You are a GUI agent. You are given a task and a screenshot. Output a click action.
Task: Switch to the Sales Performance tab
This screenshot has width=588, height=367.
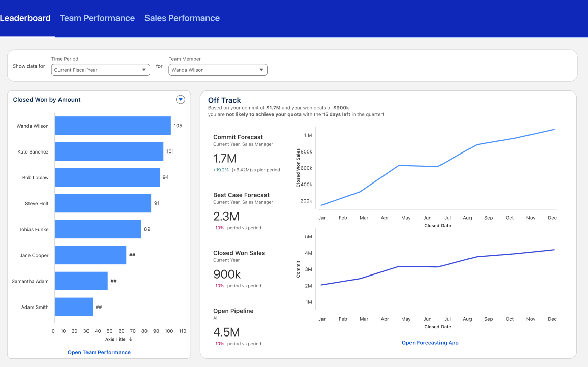182,18
